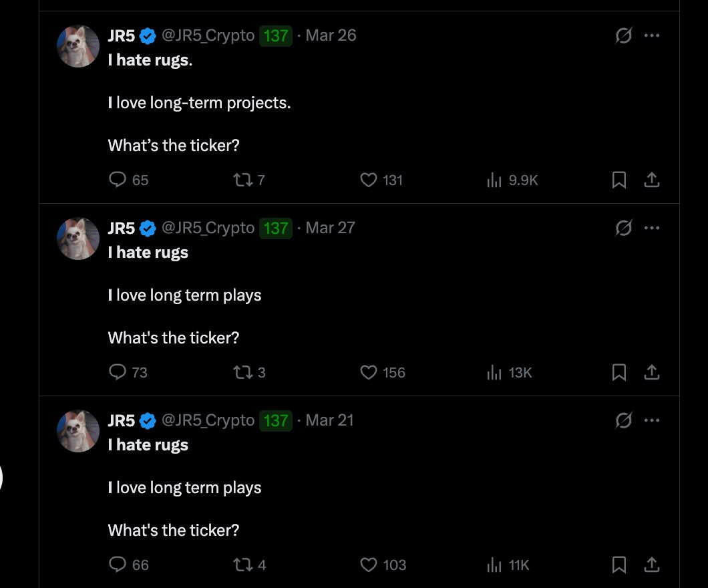Reply to the Mar 27 tweet
This screenshot has height=588, width=708.
click(118, 372)
